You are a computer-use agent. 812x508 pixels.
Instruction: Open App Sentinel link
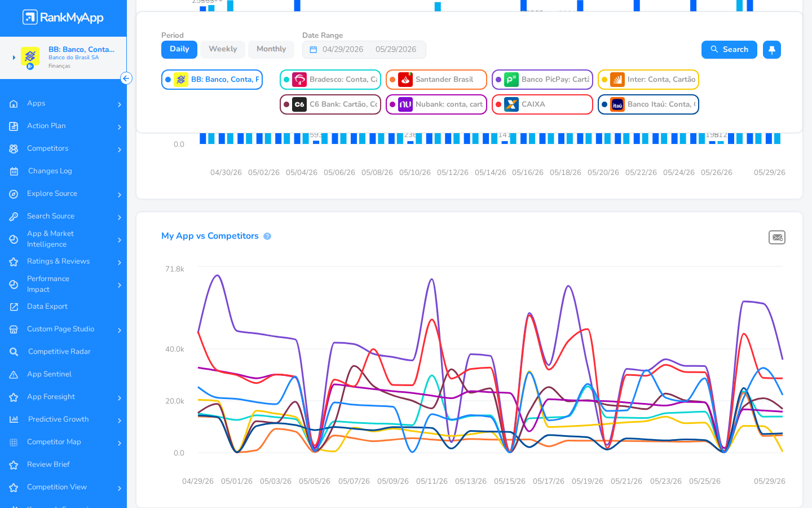[49, 374]
